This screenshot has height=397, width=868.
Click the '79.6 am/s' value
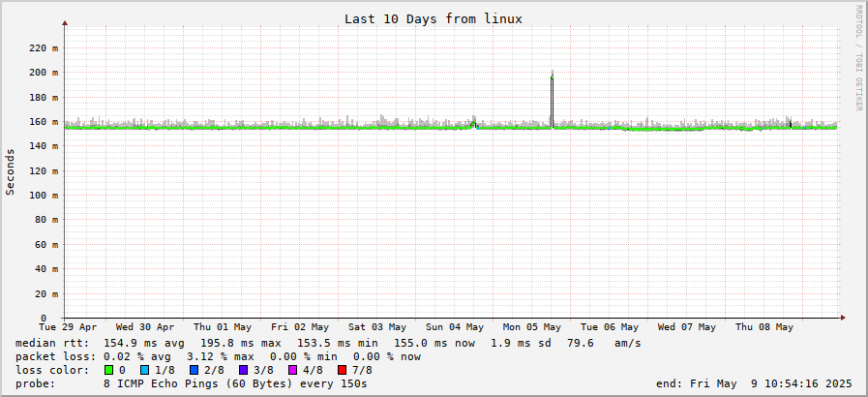[604, 344]
